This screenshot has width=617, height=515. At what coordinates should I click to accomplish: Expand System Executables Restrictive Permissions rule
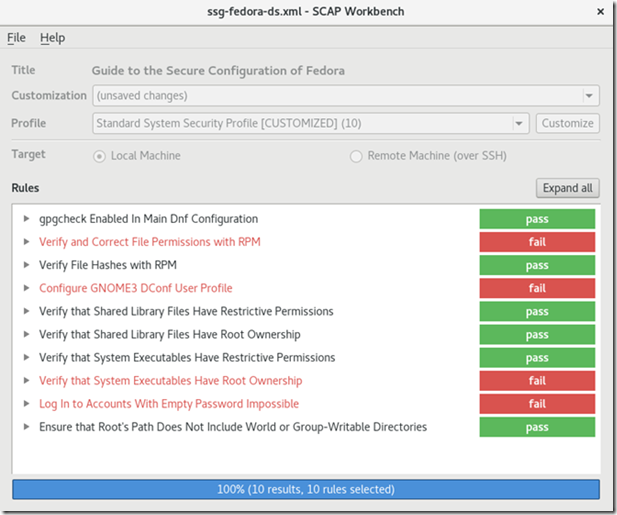pyautogui.click(x=26, y=358)
